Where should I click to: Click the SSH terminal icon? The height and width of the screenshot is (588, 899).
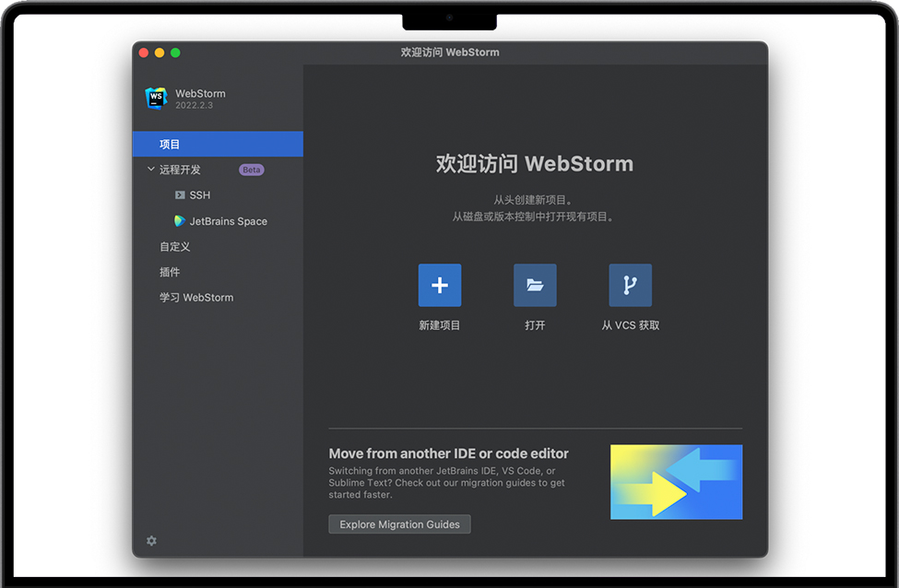[x=180, y=195]
